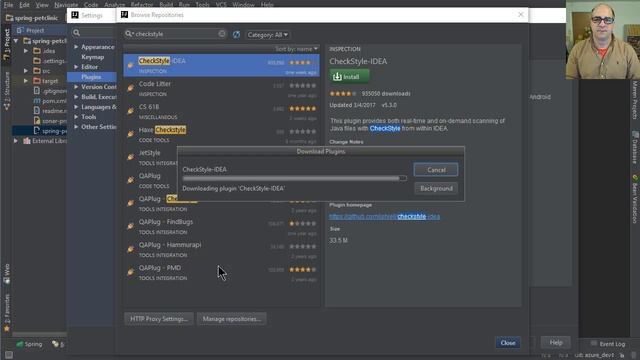Send the download to Background
Viewport: 640px width, 360px height.
pos(436,189)
